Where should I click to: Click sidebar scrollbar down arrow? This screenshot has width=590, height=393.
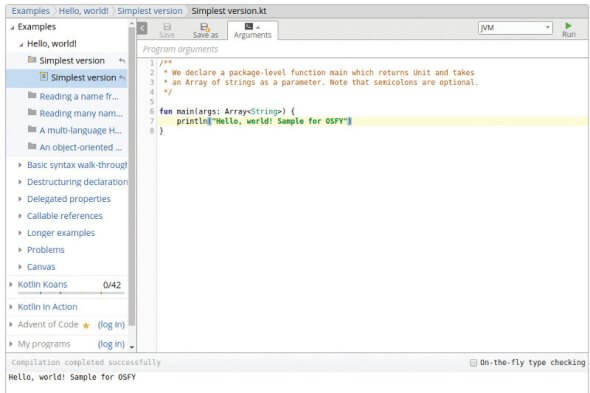(x=132, y=347)
